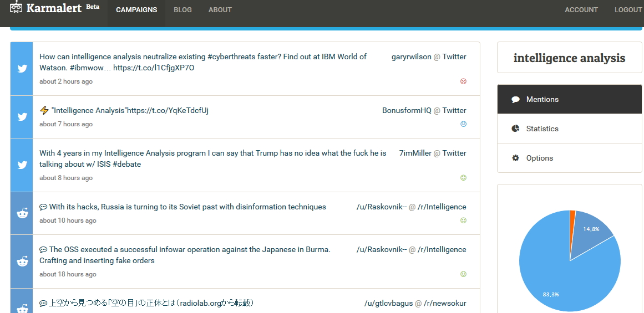Click the green smiley on 7imMiller mention

point(463,178)
